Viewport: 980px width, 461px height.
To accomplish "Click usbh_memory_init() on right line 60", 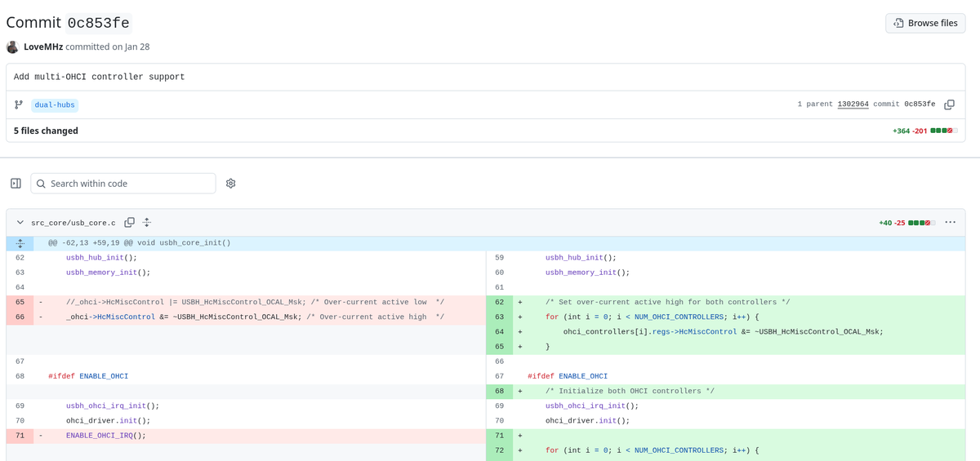I will 588,273.
